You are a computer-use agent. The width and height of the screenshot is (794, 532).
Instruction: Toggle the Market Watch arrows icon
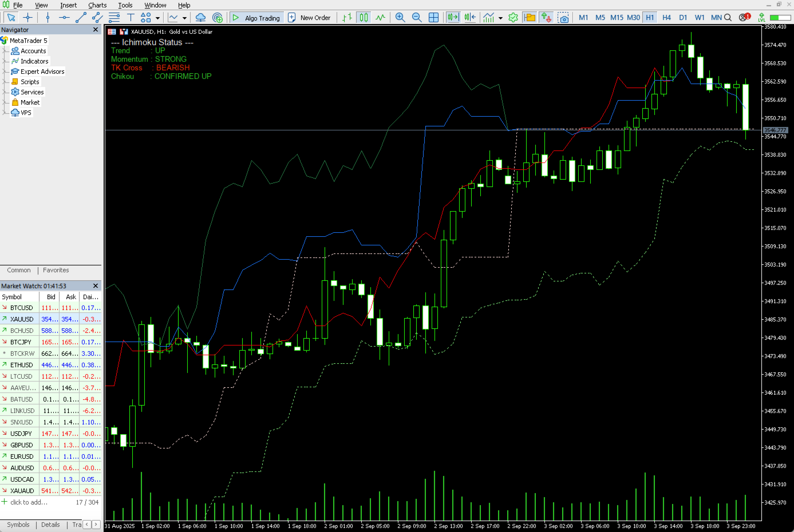click(546, 18)
